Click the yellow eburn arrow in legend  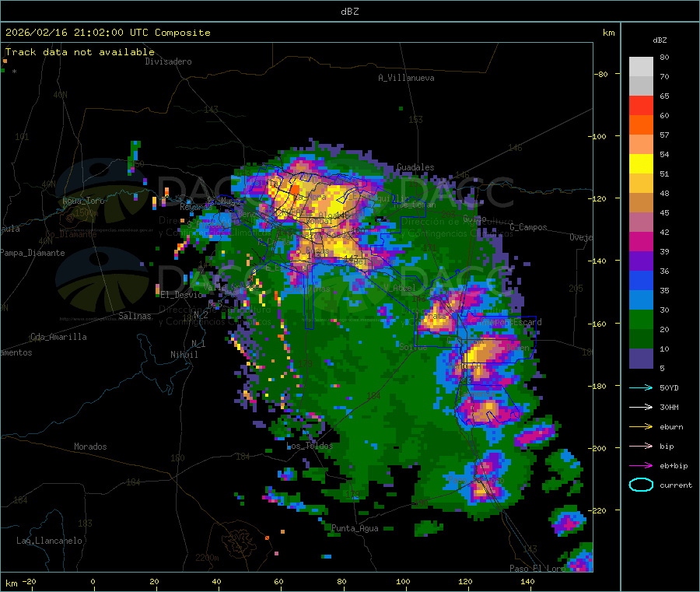point(641,427)
